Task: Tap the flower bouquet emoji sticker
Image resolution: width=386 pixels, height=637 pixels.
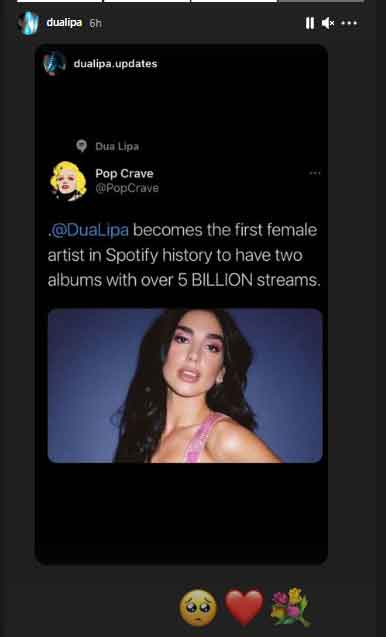Action: coord(291,607)
